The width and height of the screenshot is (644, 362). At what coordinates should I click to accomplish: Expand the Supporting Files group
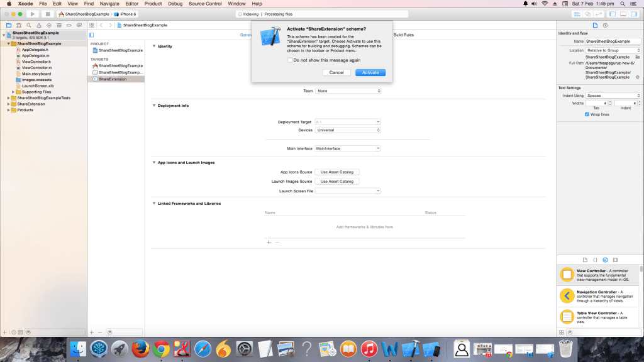[13, 92]
